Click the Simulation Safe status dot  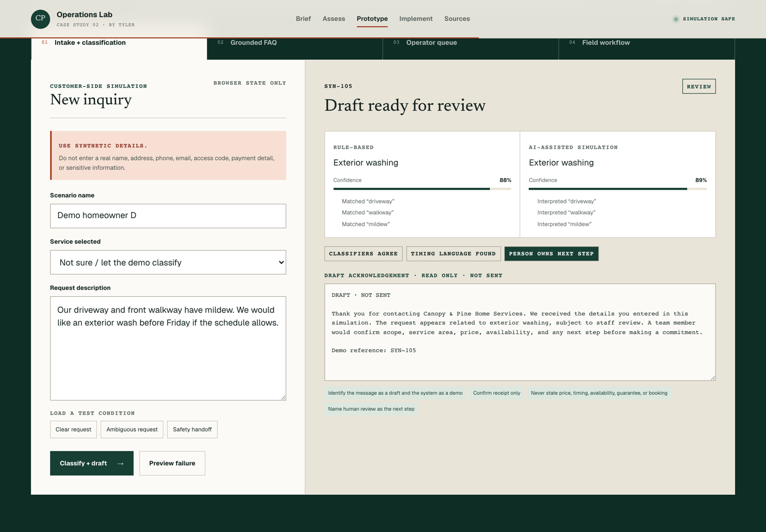pyautogui.click(x=676, y=19)
